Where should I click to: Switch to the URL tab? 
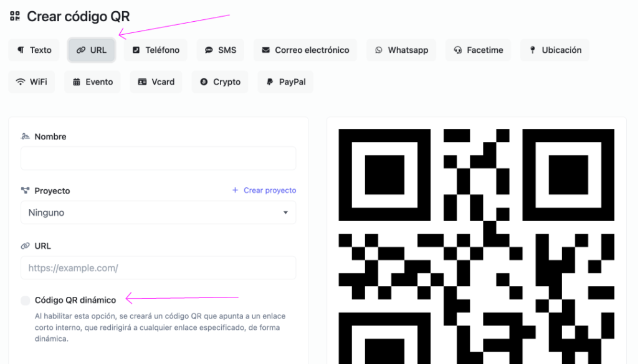tap(92, 50)
